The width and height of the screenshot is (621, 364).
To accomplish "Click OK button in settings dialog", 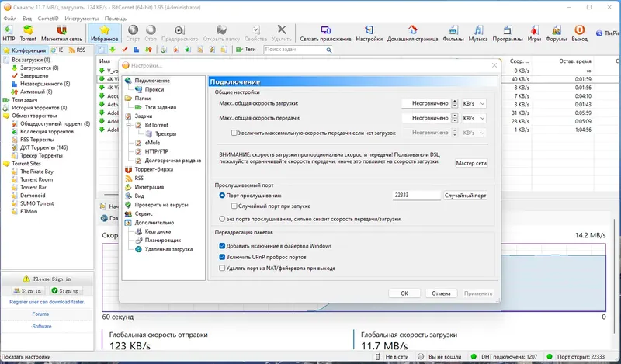I will pos(404,293).
